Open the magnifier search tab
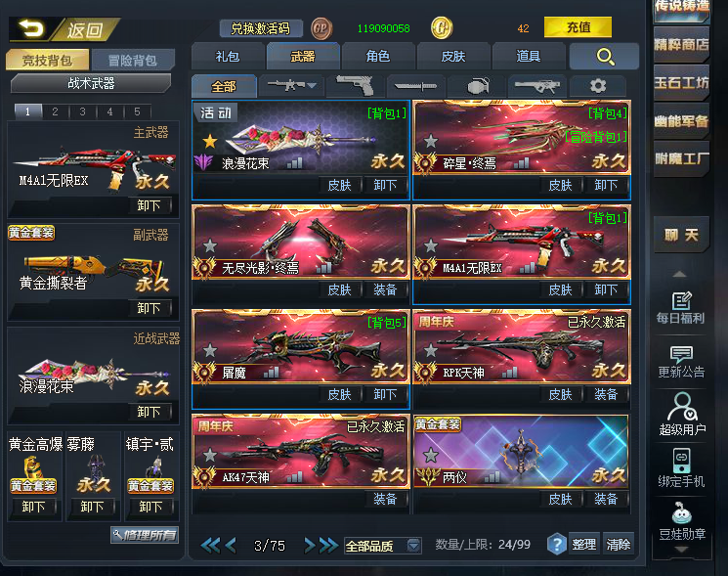 605,57
